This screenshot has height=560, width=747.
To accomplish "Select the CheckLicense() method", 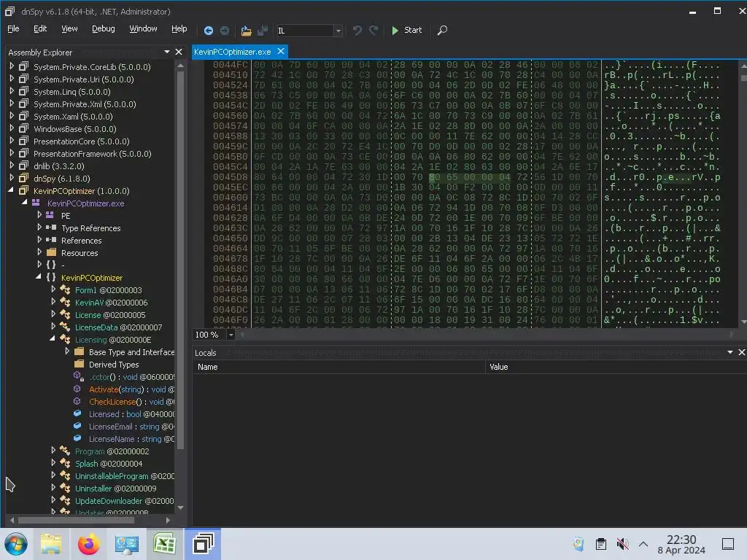I will coord(131,402).
